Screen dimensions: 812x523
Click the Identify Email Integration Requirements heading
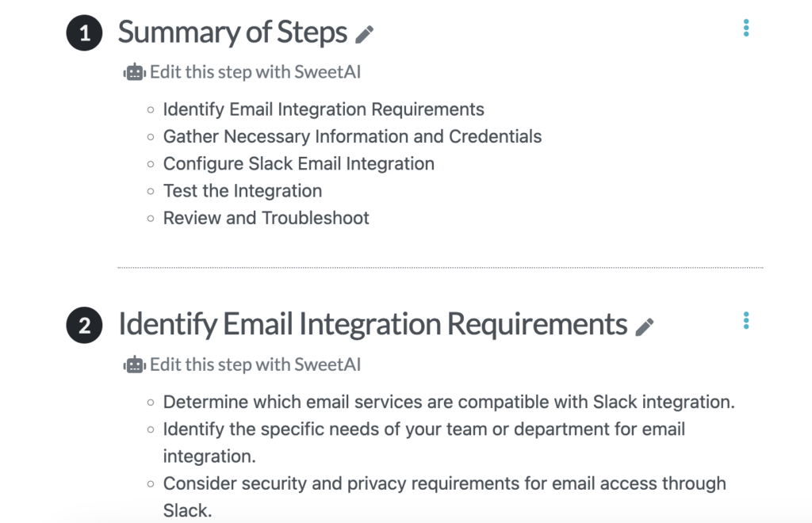point(373,325)
